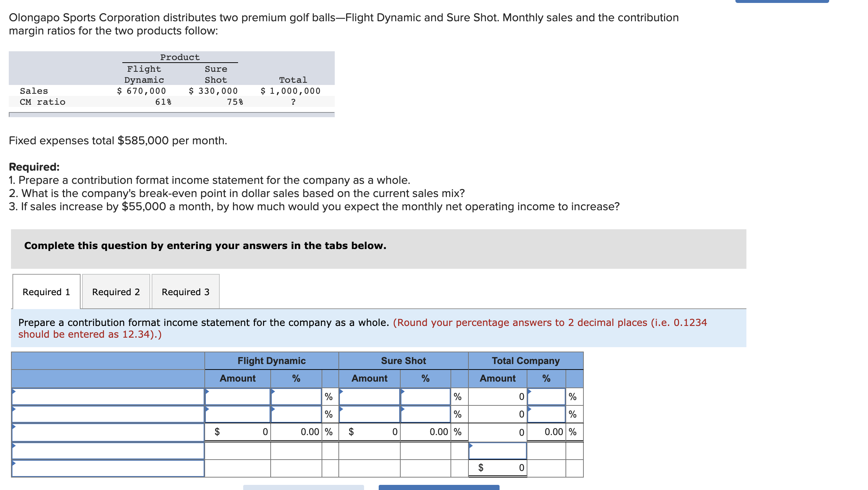Open the first row label dropdown in the statement
This screenshot has width=868, height=490.
(x=108, y=397)
